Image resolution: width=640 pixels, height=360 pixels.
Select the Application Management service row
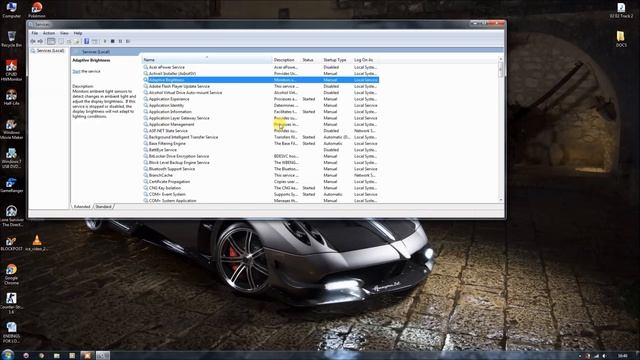tap(260, 124)
